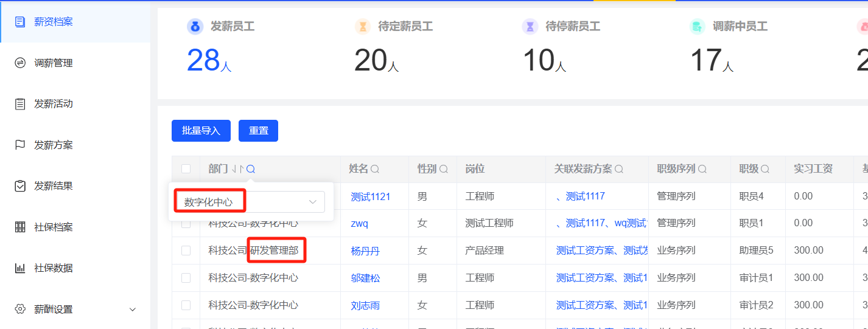The height and width of the screenshot is (329, 868).
Task: Click the 调薪管理 sidebar icon
Action: pos(20,63)
